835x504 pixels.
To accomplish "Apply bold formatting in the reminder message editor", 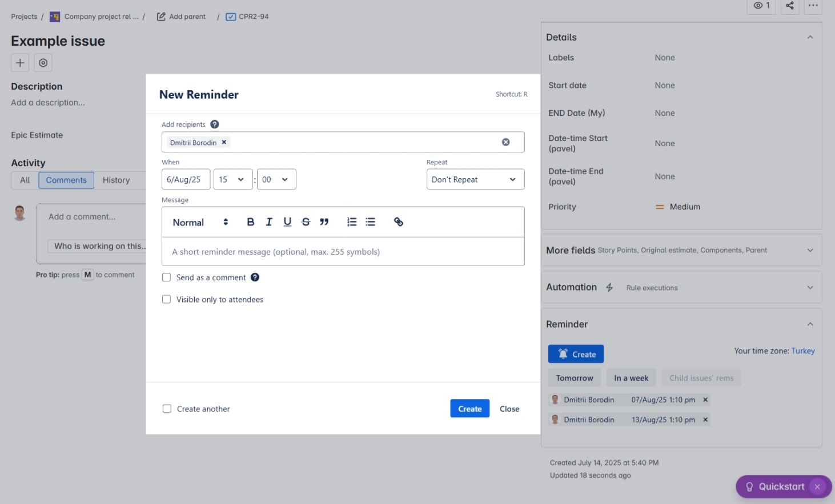I will (250, 222).
